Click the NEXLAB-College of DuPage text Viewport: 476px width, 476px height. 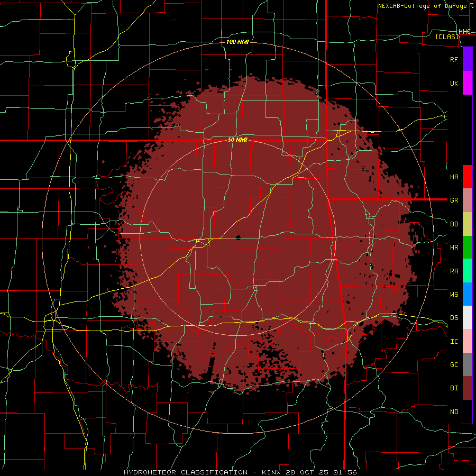click(x=422, y=6)
